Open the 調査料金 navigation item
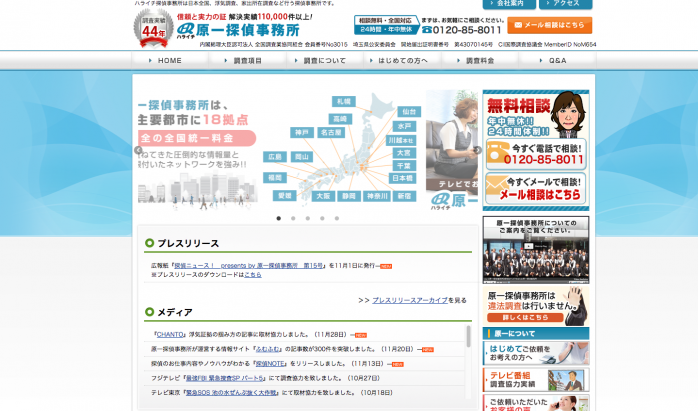 tap(480, 61)
